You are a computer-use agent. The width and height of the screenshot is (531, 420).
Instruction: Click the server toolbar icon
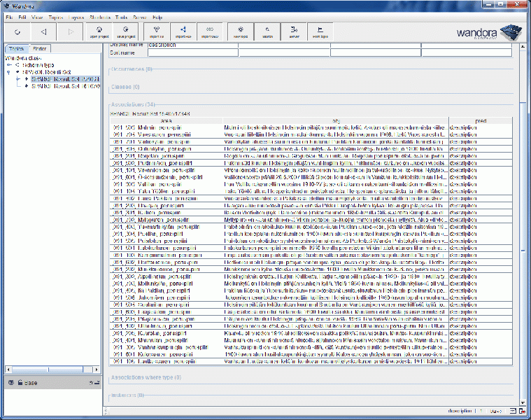[294, 31]
